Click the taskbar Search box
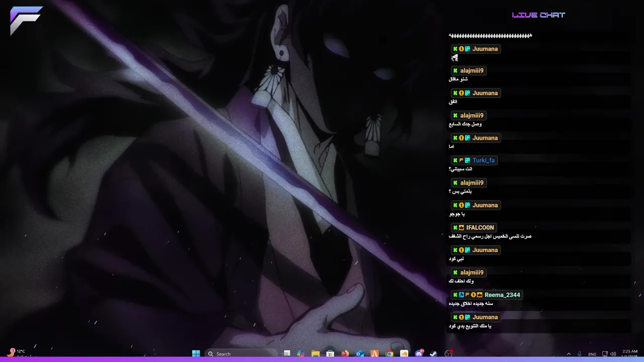644x362 pixels. click(242, 353)
